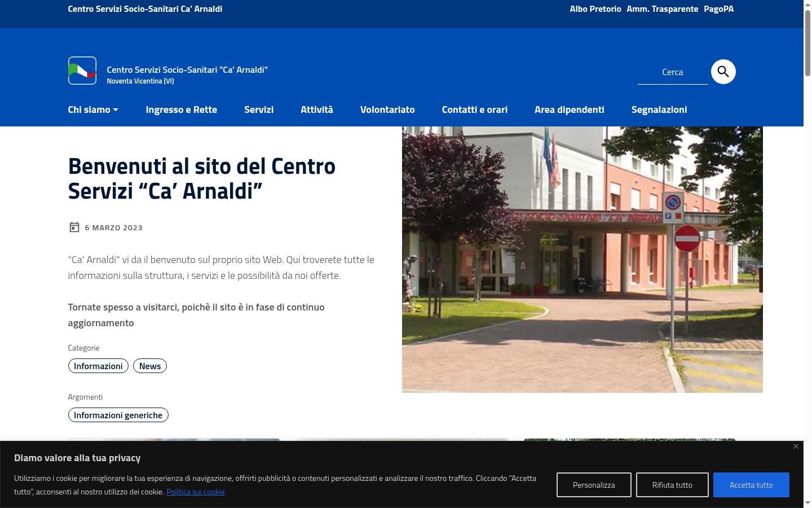Click the Personalizza cookie button
Screen dimensions: 812x508
click(x=594, y=485)
